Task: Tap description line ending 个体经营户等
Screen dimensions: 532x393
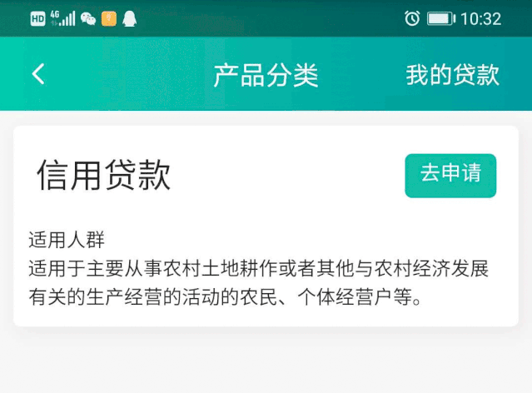Action: click(226, 297)
